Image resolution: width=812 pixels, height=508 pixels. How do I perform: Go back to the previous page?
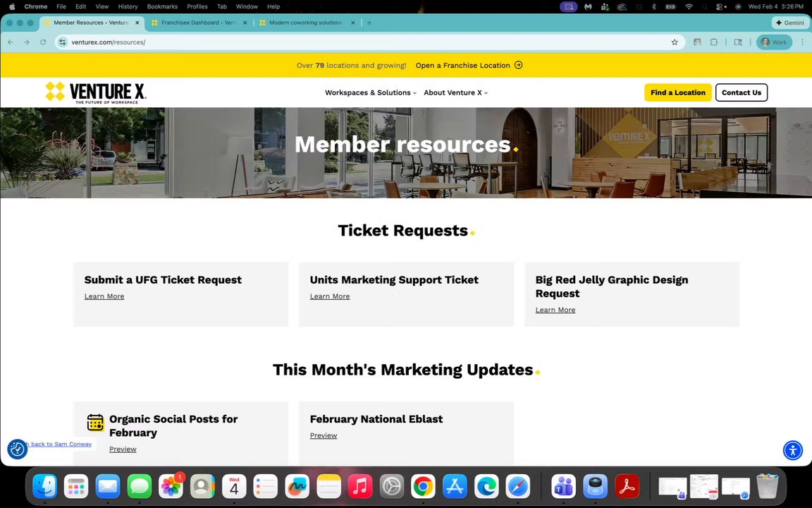tap(11, 42)
